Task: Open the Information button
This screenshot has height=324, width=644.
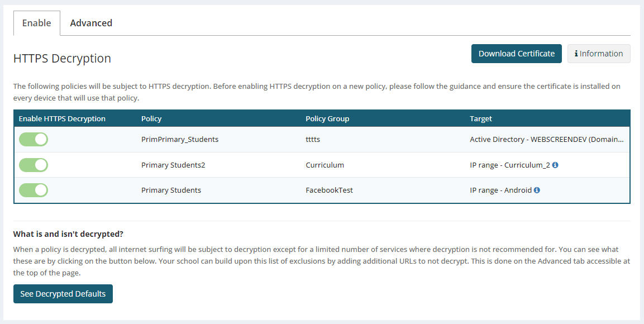Action: pyautogui.click(x=599, y=54)
